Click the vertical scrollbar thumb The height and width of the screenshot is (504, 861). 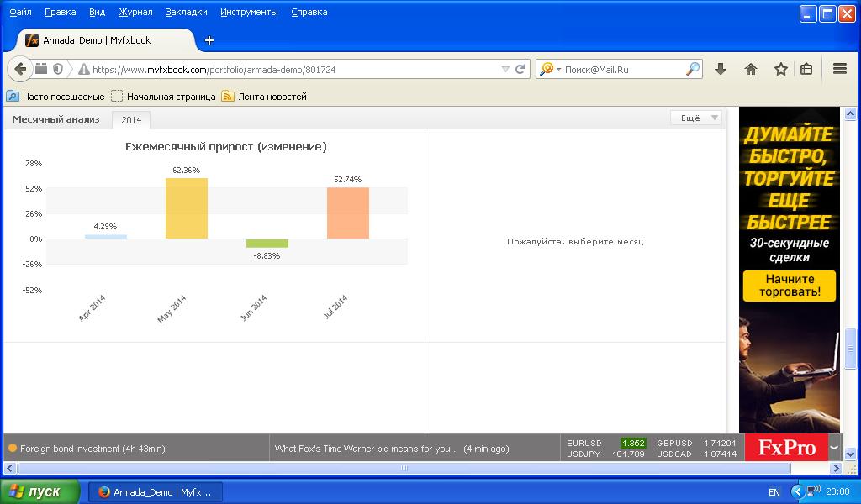point(850,349)
